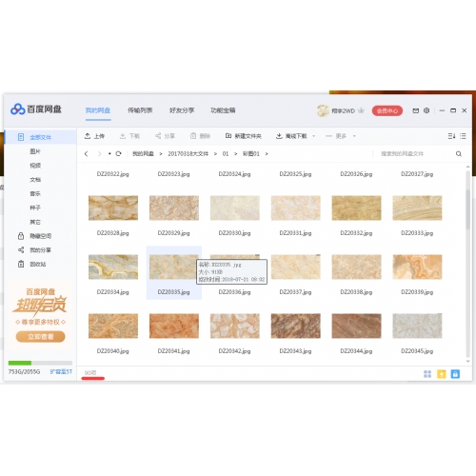
Task: Click the crown VIP icon beside username
Action: [361, 110]
